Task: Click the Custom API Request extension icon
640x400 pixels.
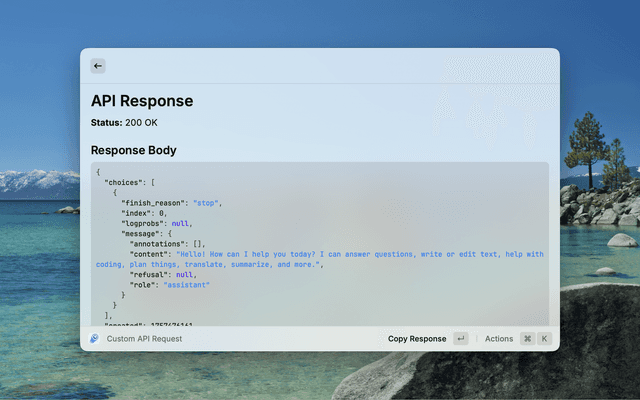Action: [x=94, y=339]
